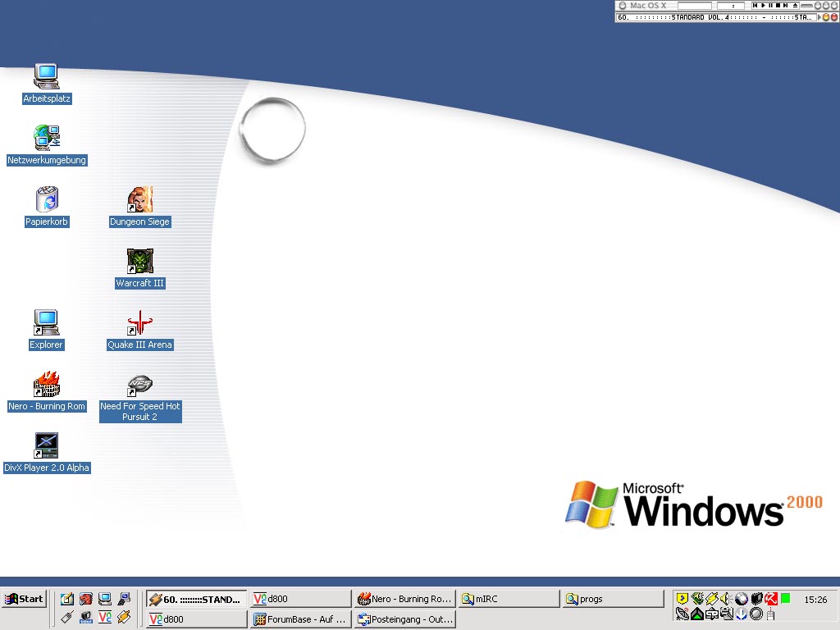Pause playback in Winamp mini player

770,6
